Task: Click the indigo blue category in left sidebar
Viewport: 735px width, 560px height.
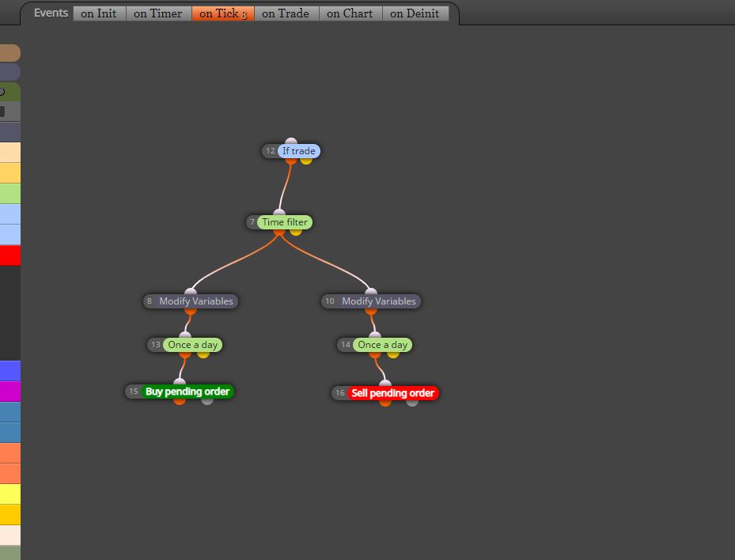Action: point(9,371)
